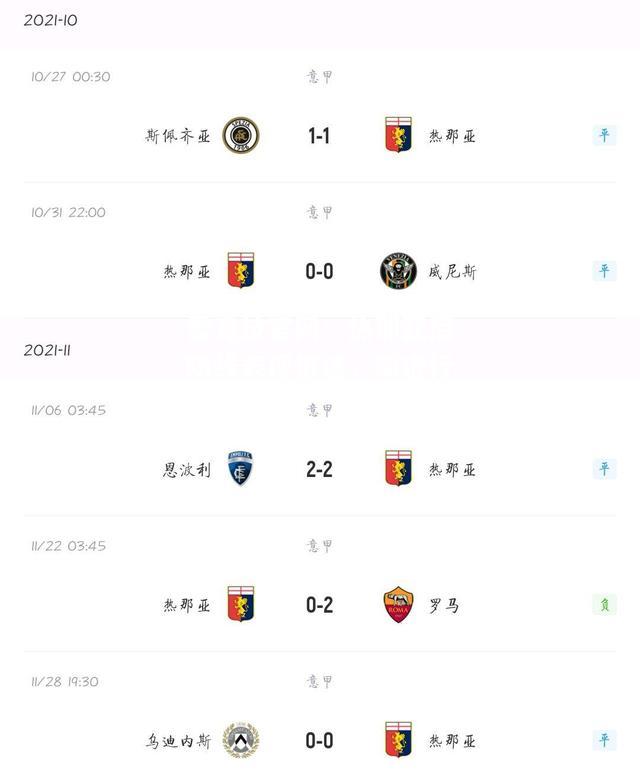The image size is (640, 778).
Task: Click team name 斯佩齐亚
Action: (x=178, y=135)
